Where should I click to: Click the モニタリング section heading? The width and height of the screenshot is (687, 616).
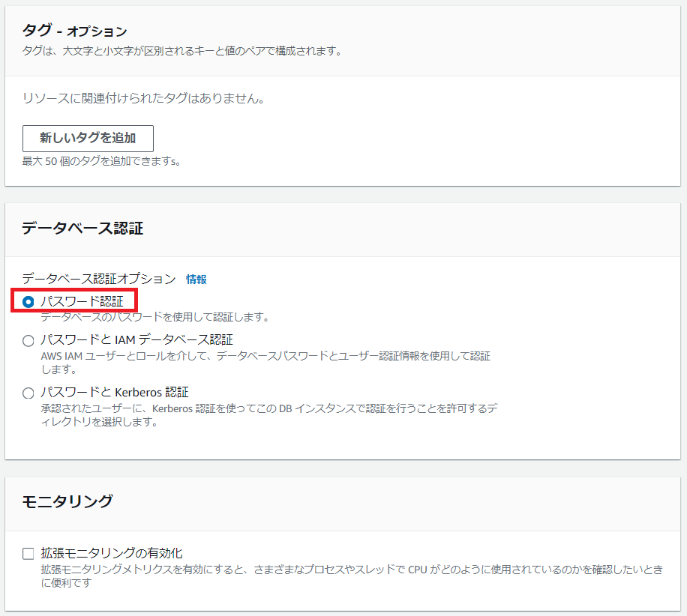coord(67,501)
